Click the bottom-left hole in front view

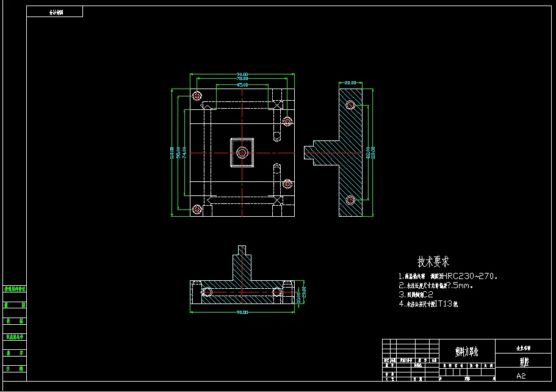click(x=197, y=209)
